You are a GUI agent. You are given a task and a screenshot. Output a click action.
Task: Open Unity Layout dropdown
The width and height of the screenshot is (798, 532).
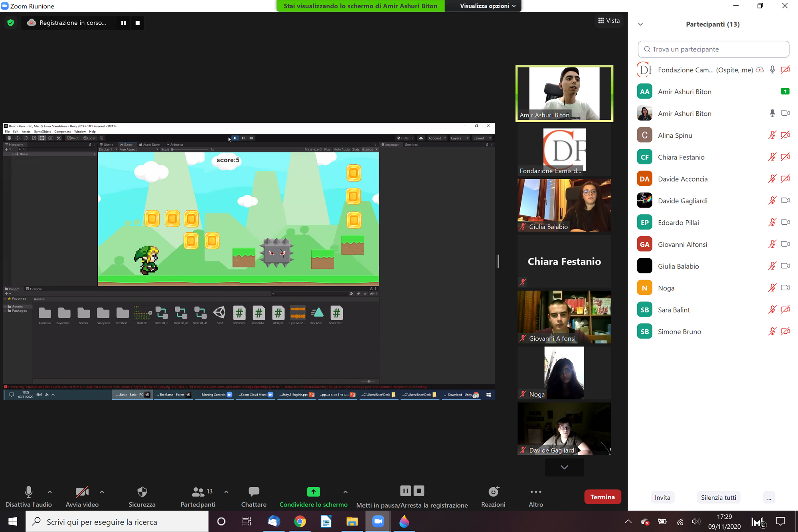point(482,138)
